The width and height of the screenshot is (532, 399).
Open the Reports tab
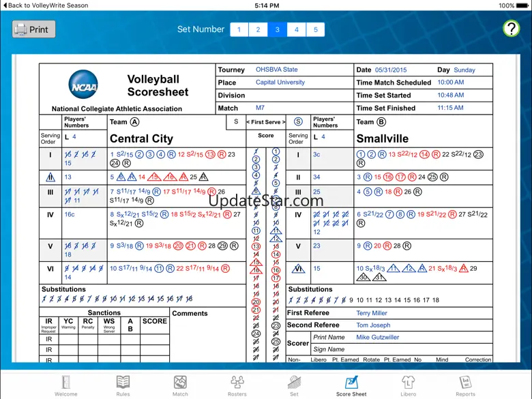click(x=465, y=386)
